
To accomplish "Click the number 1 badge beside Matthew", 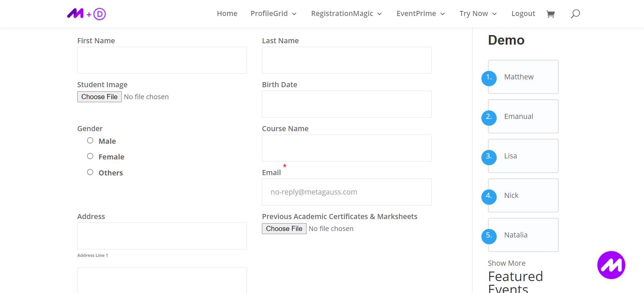I will (x=489, y=78).
